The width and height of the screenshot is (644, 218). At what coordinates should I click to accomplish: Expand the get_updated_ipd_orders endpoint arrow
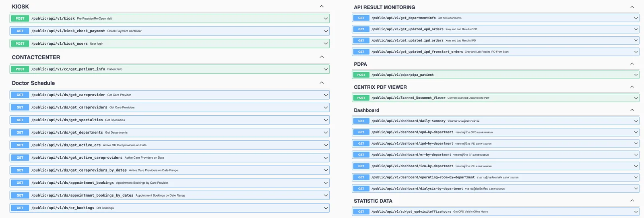[636, 41]
